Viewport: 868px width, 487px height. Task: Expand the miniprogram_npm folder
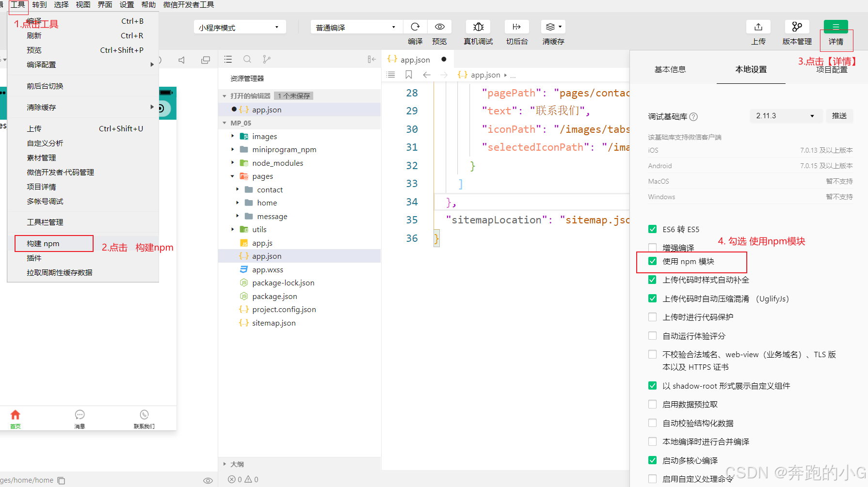point(233,149)
